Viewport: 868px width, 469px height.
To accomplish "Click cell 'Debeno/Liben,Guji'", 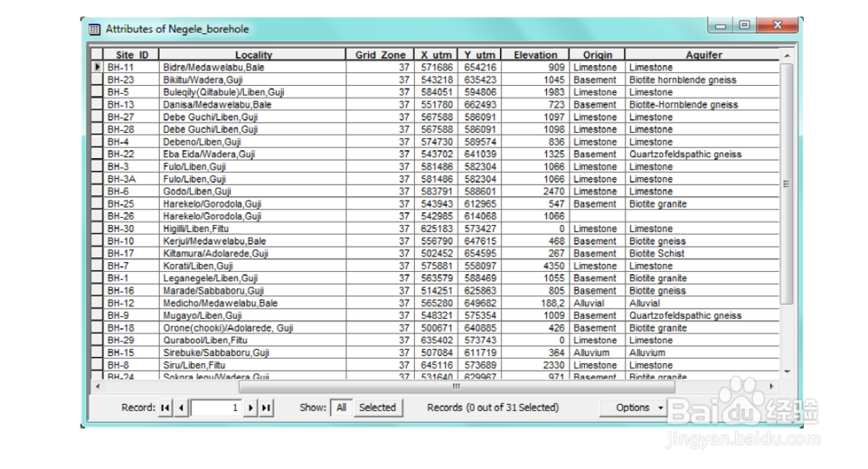I will coord(253,142).
